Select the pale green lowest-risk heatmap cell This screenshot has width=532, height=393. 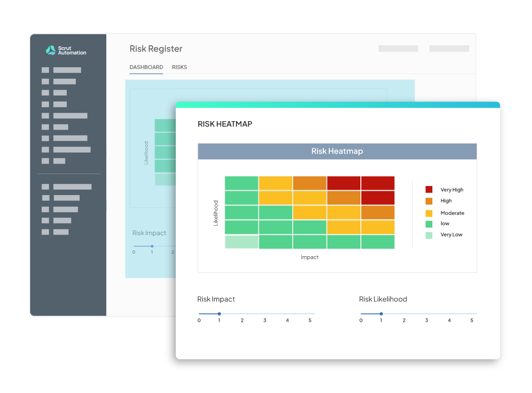(x=242, y=242)
